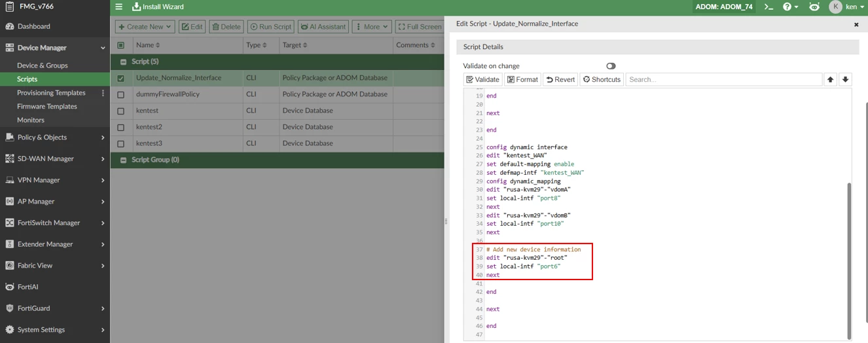Click the Edit script button
Screen dimensions: 868x343
point(192,27)
